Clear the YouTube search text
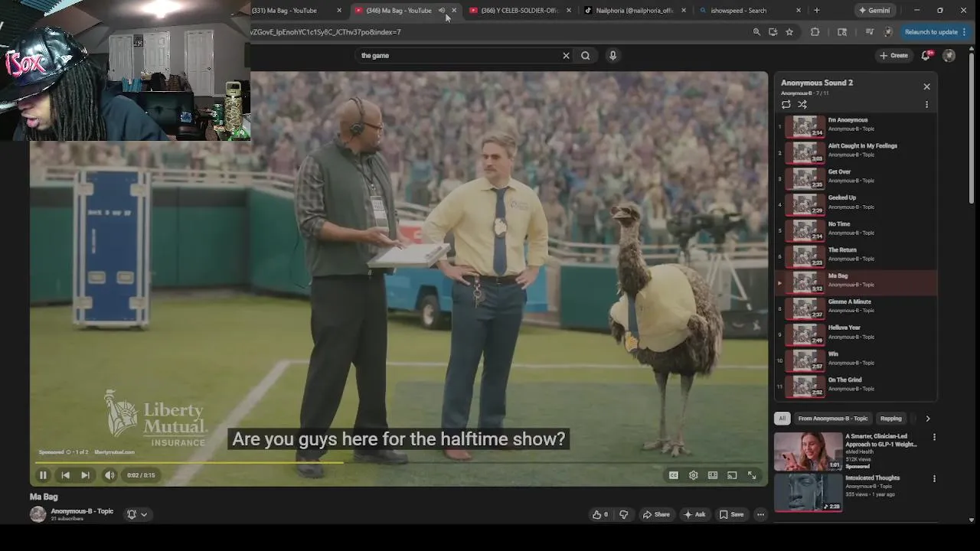The image size is (980, 551). (x=566, y=56)
